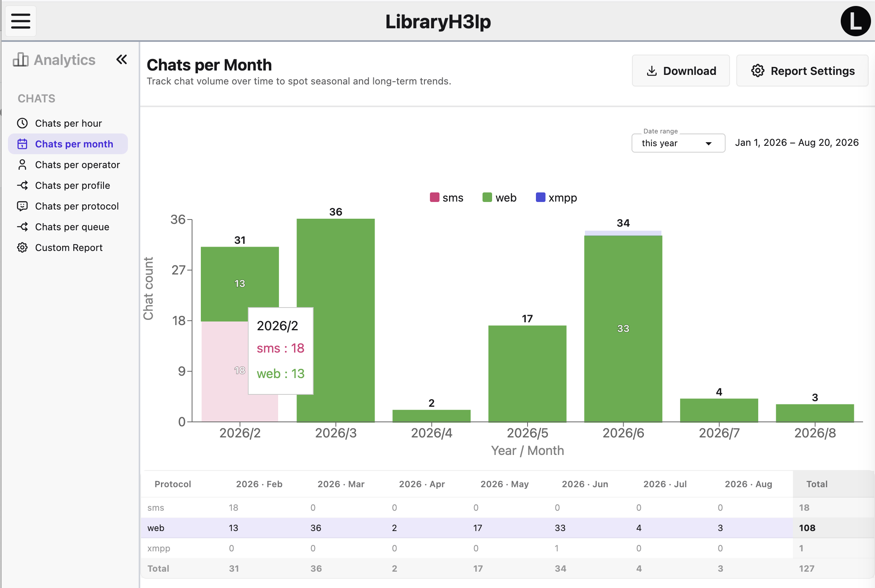This screenshot has height=588, width=875.
Task: Click the Total column header
Action: click(x=817, y=484)
